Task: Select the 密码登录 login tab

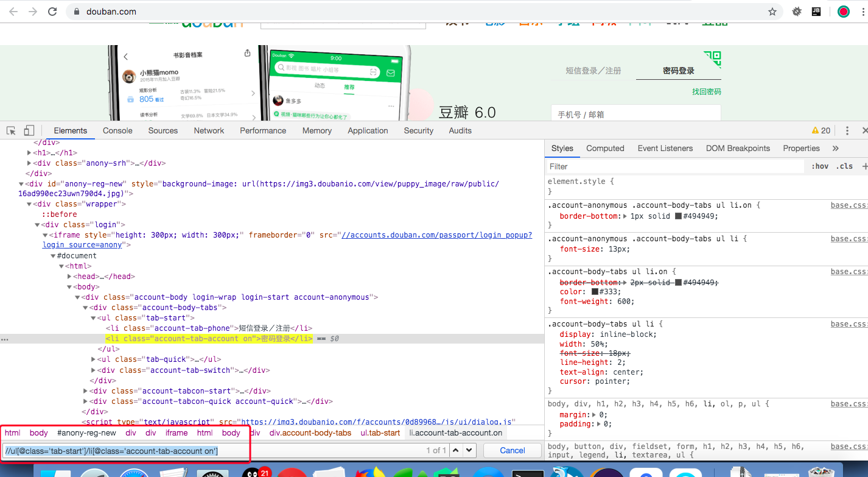Action: pos(679,71)
